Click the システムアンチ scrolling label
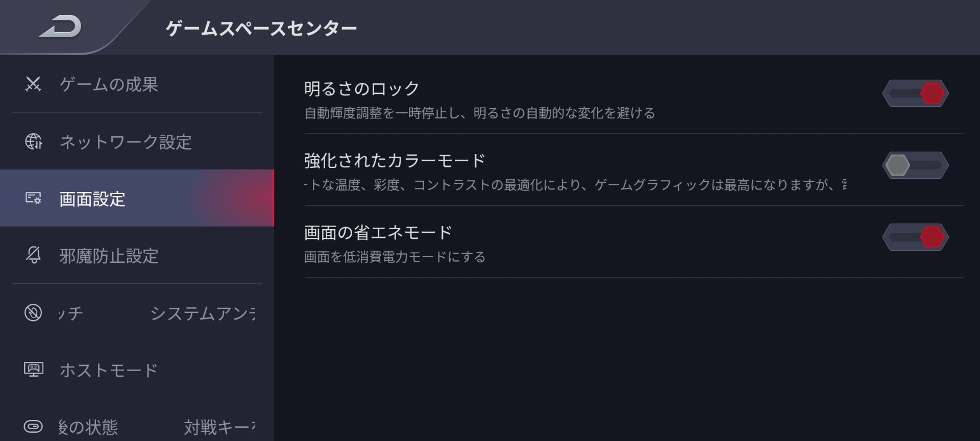 point(203,313)
